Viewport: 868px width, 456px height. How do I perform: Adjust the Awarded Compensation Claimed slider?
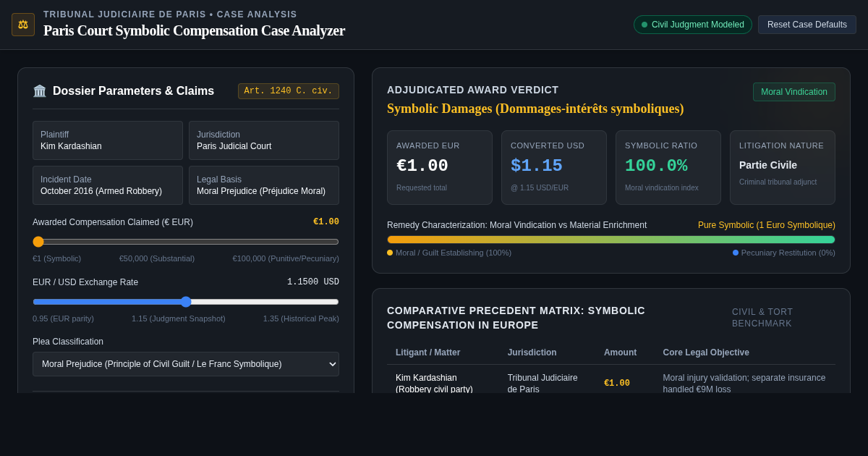click(x=186, y=242)
